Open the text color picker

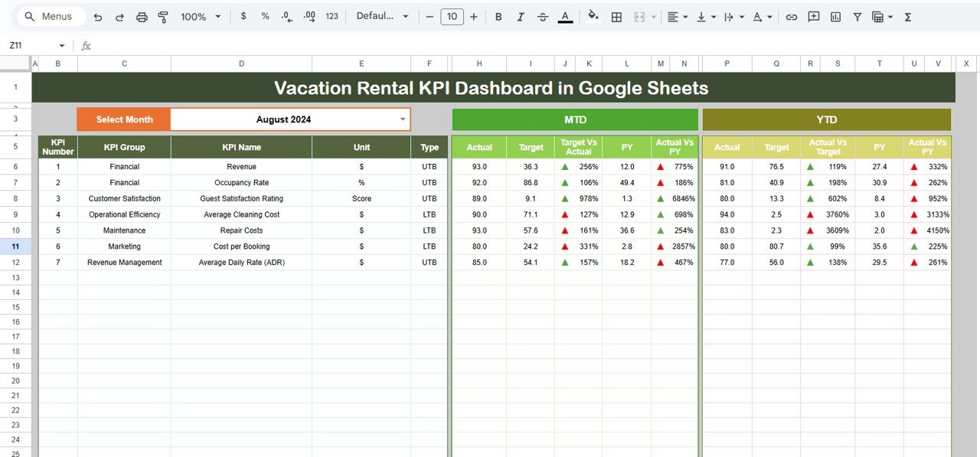coord(565,15)
